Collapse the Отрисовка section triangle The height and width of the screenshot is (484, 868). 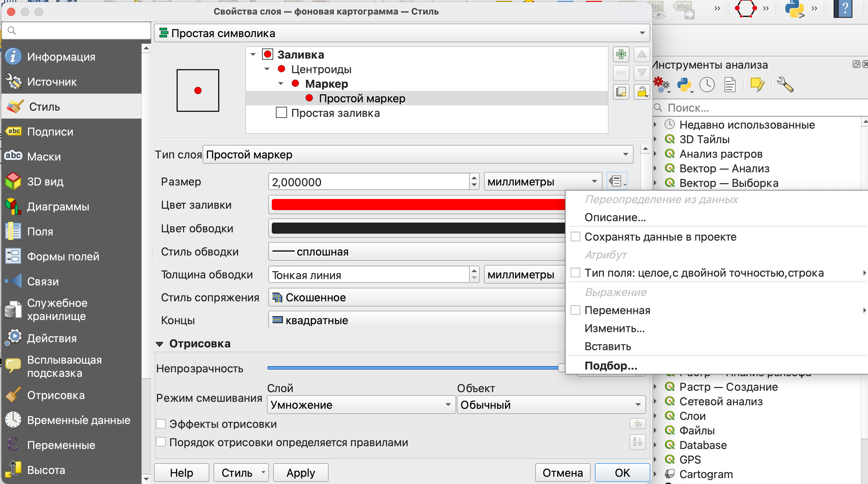pyautogui.click(x=159, y=344)
